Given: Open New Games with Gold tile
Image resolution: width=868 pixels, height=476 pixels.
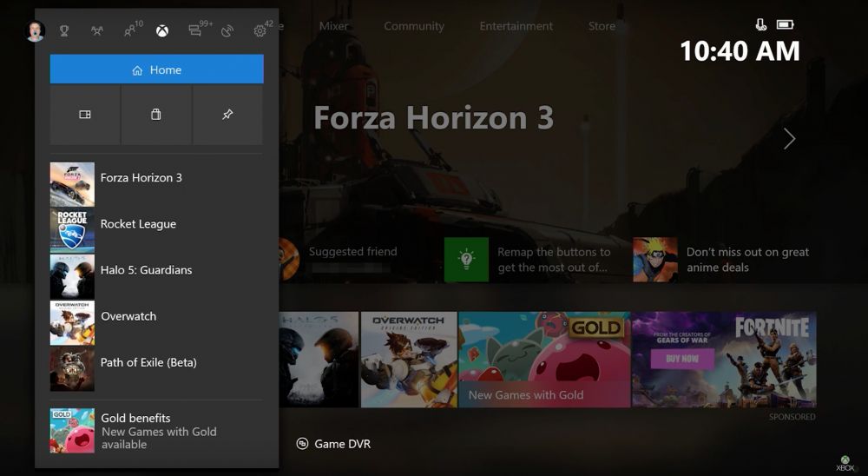Looking at the screenshot, I should click(x=544, y=359).
